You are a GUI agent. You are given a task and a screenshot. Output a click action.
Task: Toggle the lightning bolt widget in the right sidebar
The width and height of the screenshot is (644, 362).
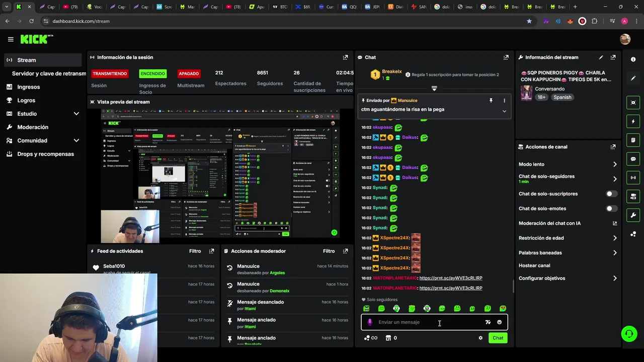(633, 121)
